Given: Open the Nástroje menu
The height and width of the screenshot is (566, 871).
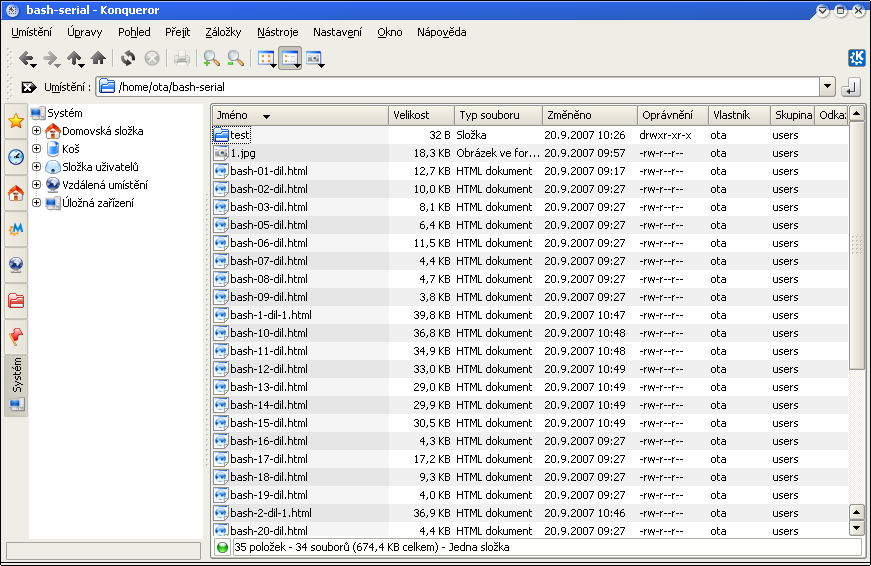Looking at the screenshot, I should pos(277,32).
